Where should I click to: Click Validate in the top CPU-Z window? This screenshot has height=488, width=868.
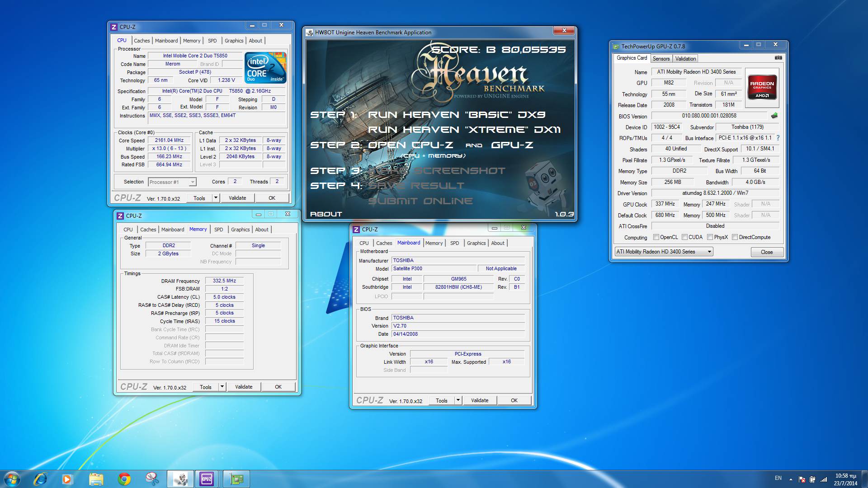[237, 198]
